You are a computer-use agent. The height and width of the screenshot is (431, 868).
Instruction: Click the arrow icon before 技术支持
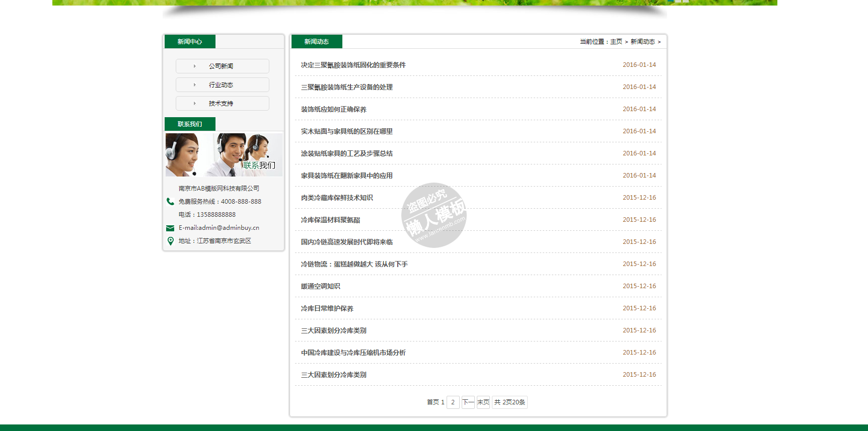tap(195, 104)
